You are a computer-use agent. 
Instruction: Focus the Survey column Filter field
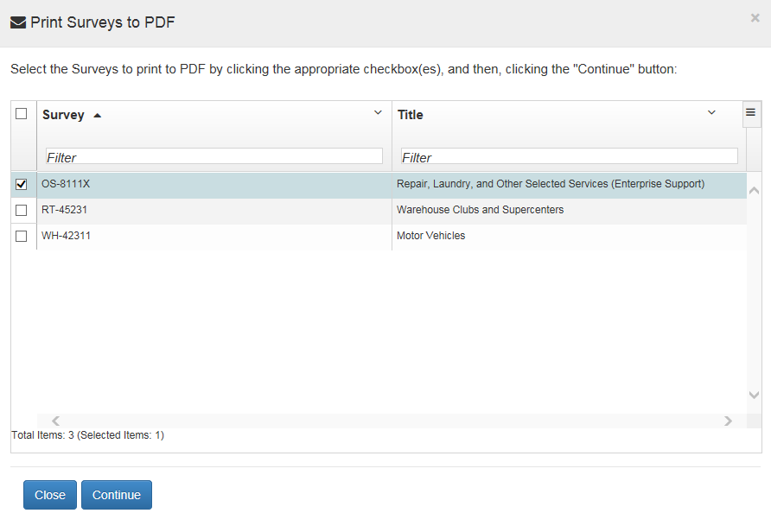[213, 156]
